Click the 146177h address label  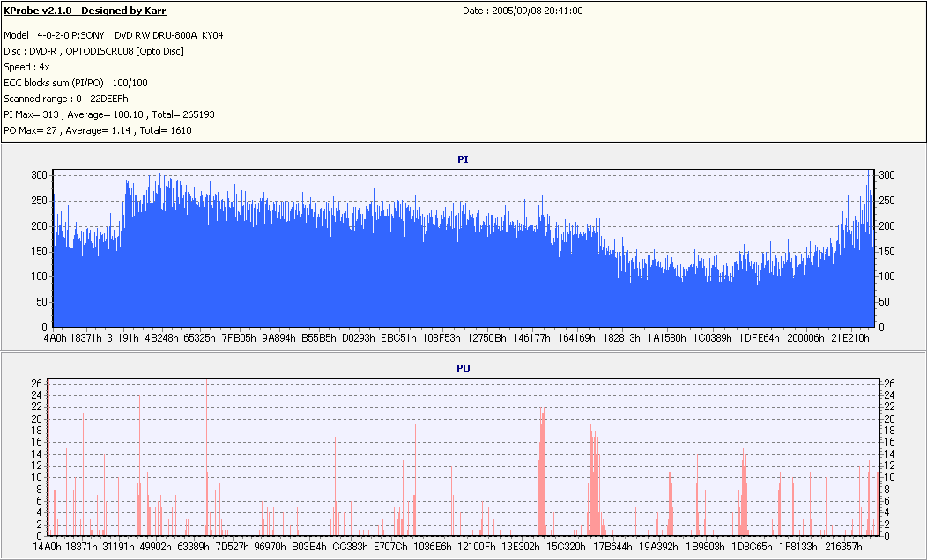[x=531, y=338]
